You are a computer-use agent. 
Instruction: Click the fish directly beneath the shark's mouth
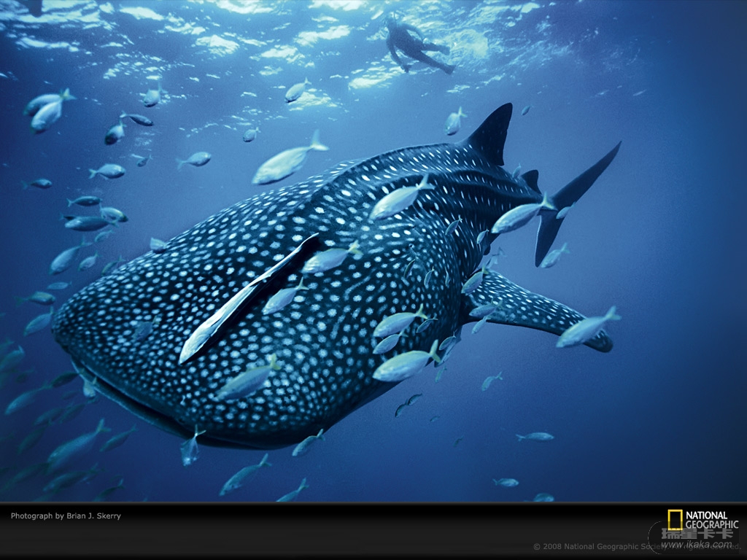191,448
